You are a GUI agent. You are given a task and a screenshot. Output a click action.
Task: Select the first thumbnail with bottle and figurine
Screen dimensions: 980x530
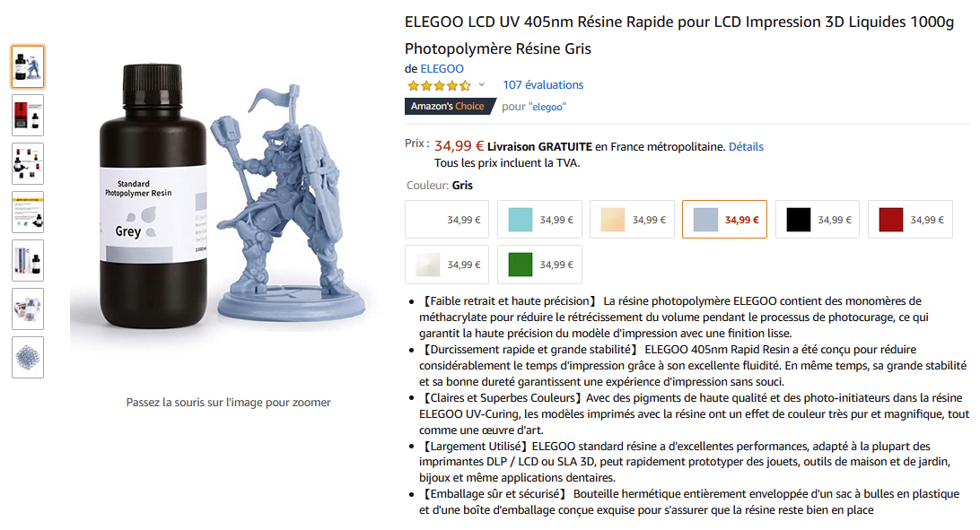[28, 66]
